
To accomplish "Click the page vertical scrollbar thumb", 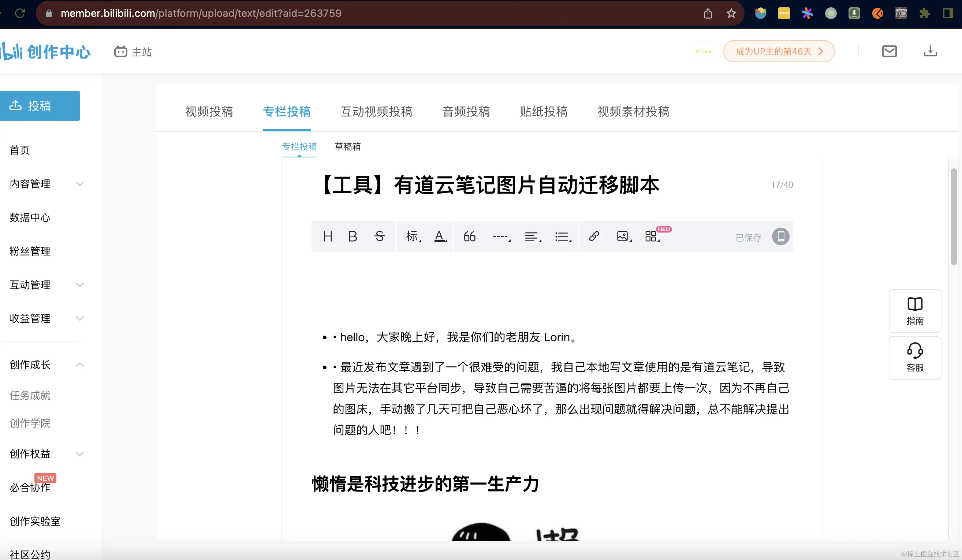I will 954,217.
